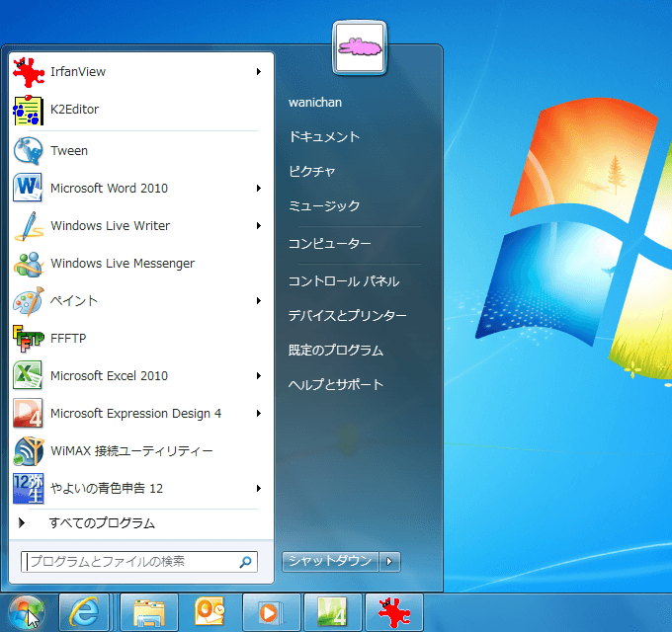Expand Microsoft Word 2010 recent files arrow
Viewport: 672px width, 632px height.
click(259, 188)
